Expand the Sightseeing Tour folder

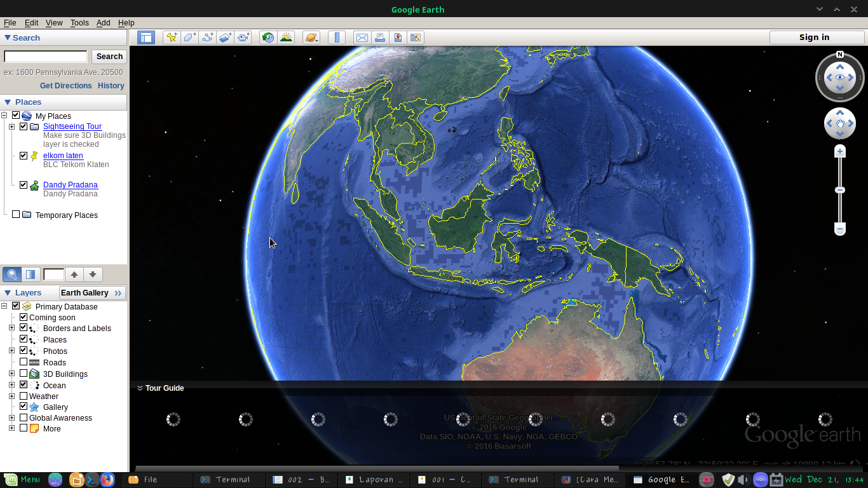pyautogui.click(x=12, y=126)
